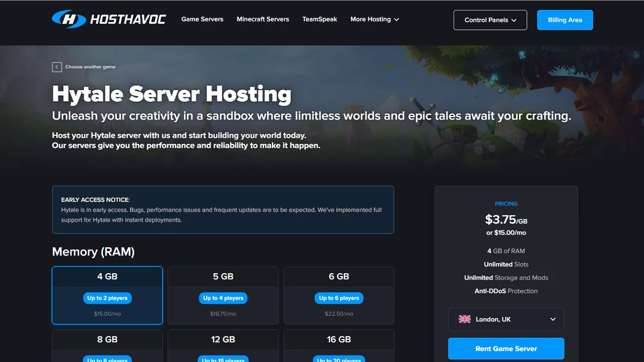
Task: Select the 6 GB memory plan
Action: (x=339, y=295)
